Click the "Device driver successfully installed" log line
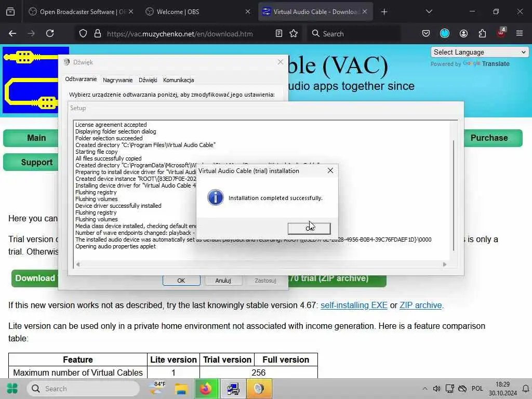532x399 pixels. tap(118, 206)
